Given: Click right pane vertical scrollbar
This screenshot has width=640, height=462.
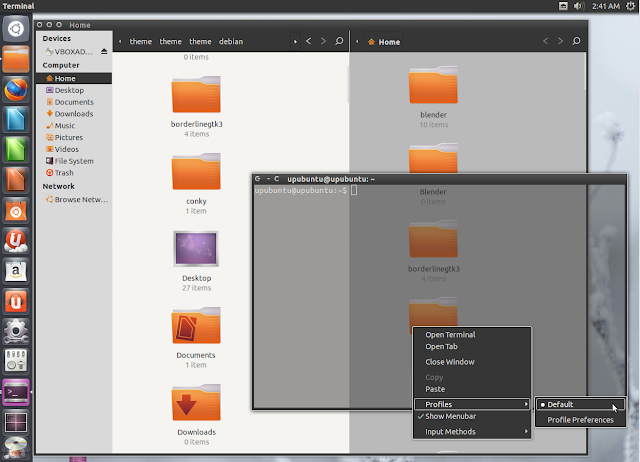Looking at the screenshot, I should point(585,71).
